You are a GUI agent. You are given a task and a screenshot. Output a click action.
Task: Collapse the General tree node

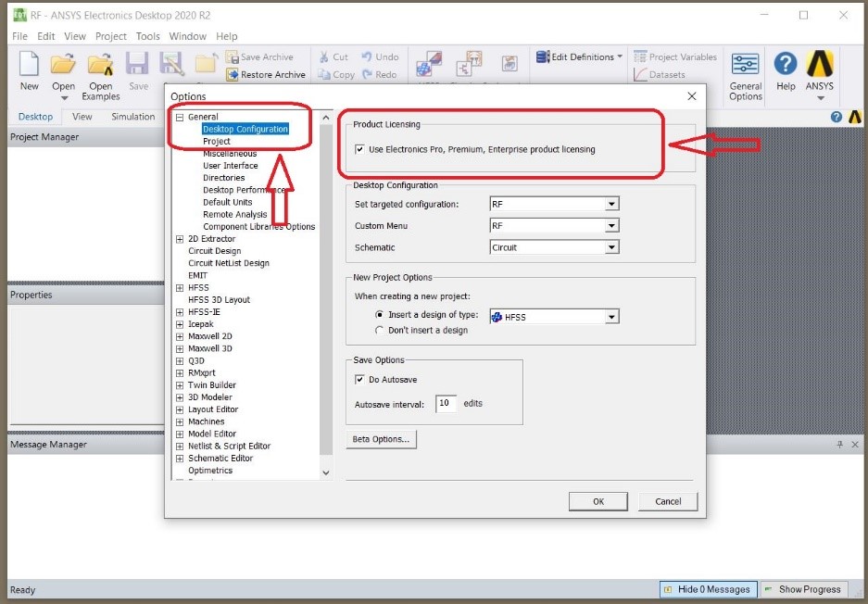[180, 118]
